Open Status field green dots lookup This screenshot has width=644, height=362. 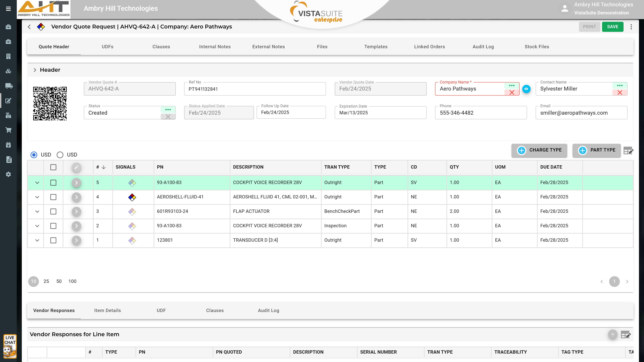(168, 110)
